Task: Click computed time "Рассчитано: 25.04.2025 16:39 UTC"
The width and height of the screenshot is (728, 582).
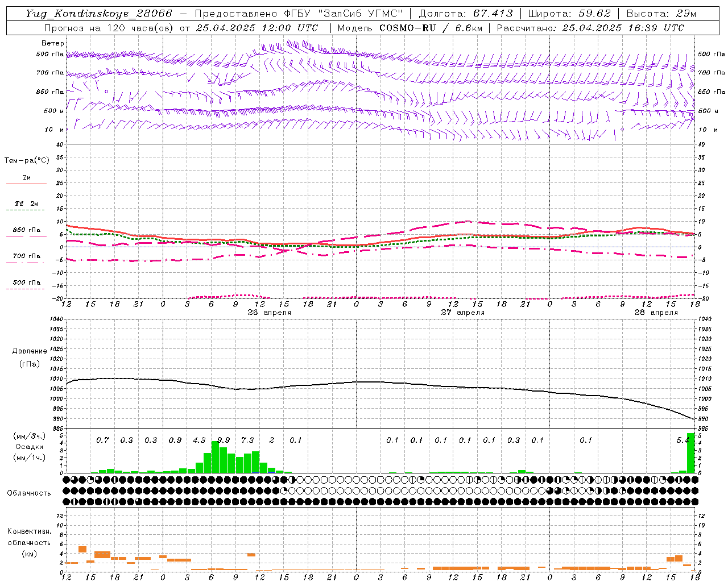Action: pyautogui.click(x=590, y=28)
